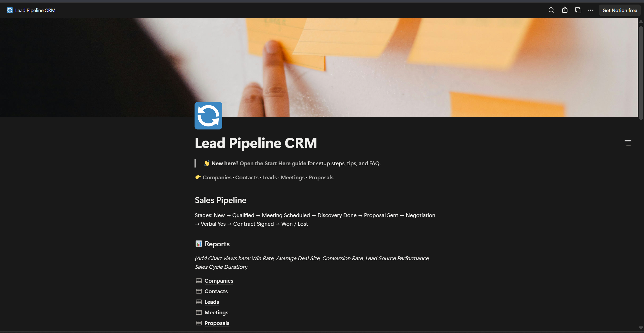Viewport: 644px width, 333px height.
Task: Open the three-dots more menu
Action: [590, 10]
